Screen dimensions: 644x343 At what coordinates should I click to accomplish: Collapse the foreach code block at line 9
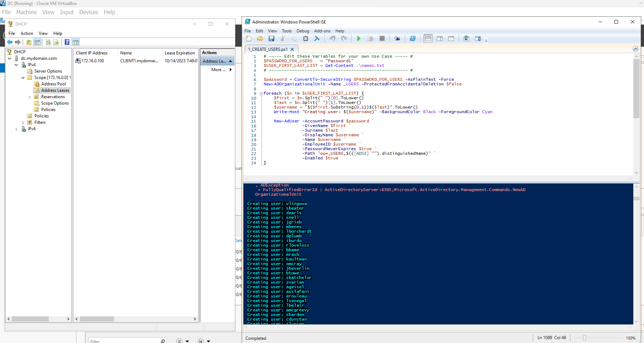tap(261, 94)
